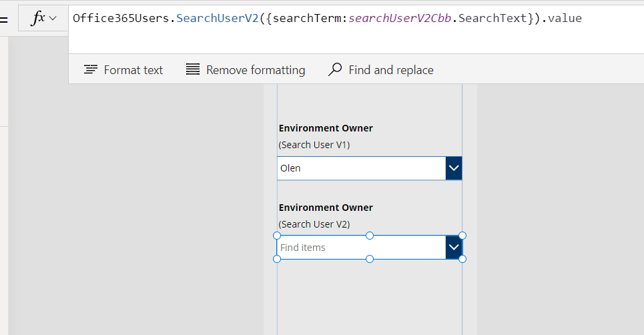Expand the chevron beside fx
The height and width of the screenshot is (335, 644).
pyautogui.click(x=53, y=19)
